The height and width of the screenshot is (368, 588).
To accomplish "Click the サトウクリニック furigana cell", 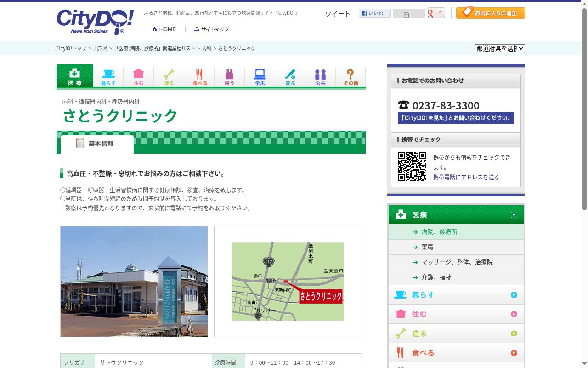I will tap(153, 362).
